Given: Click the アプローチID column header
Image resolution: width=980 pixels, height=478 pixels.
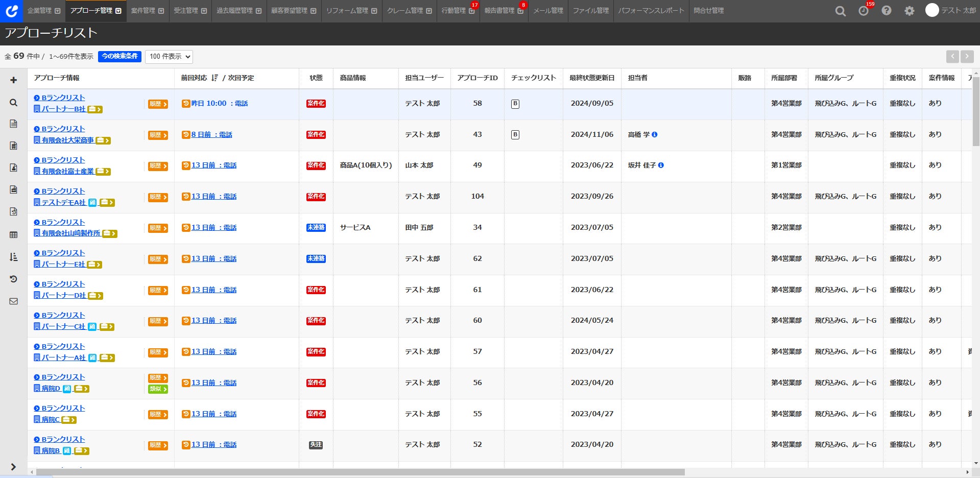Looking at the screenshot, I should click(x=477, y=78).
